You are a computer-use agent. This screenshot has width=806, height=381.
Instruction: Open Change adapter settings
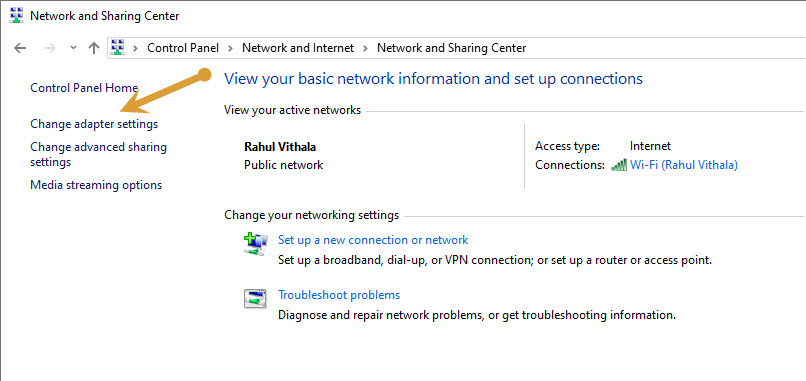[x=94, y=124]
